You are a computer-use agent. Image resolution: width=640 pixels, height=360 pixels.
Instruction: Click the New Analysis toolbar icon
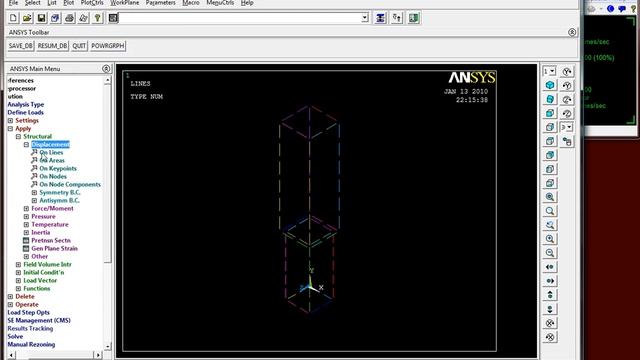(x=13, y=18)
